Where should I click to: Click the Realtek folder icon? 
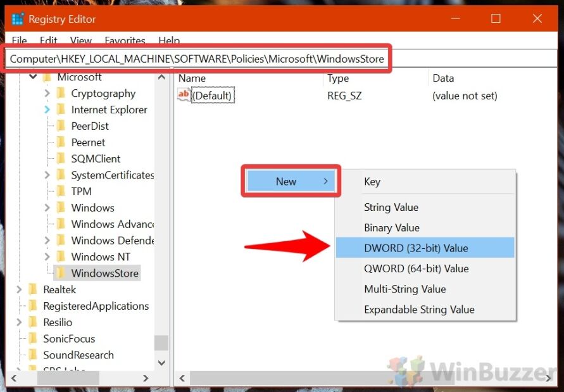33,289
